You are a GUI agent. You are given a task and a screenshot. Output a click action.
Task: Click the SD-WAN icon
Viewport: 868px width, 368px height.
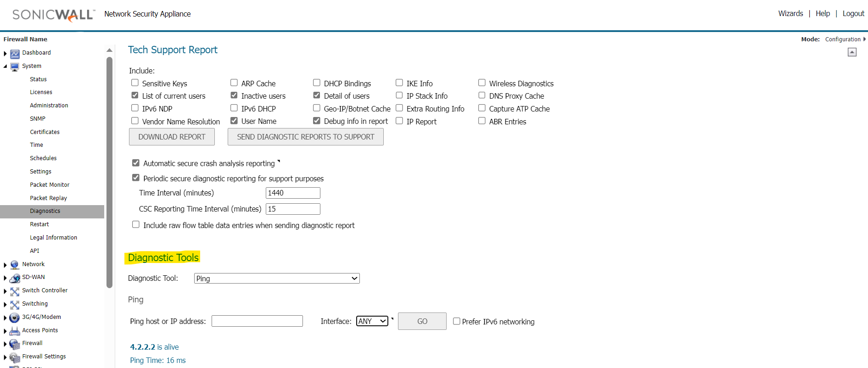pyautogui.click(x=15, y=278)
